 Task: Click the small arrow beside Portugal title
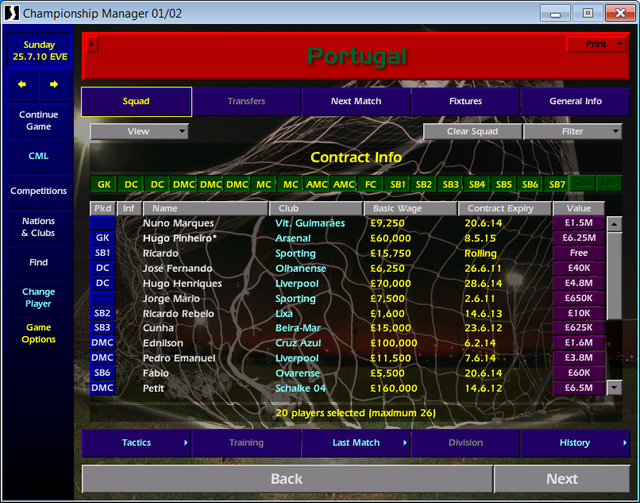tap(92, 44)
